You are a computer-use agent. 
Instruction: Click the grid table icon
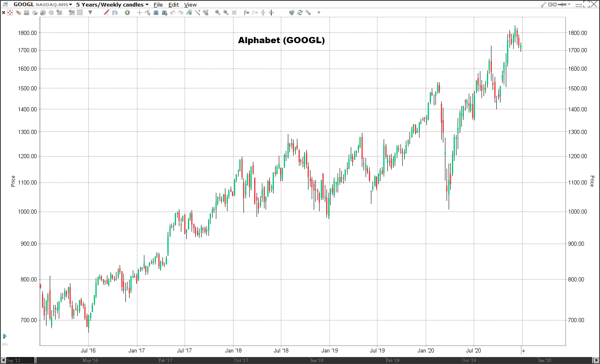point(26,13)
